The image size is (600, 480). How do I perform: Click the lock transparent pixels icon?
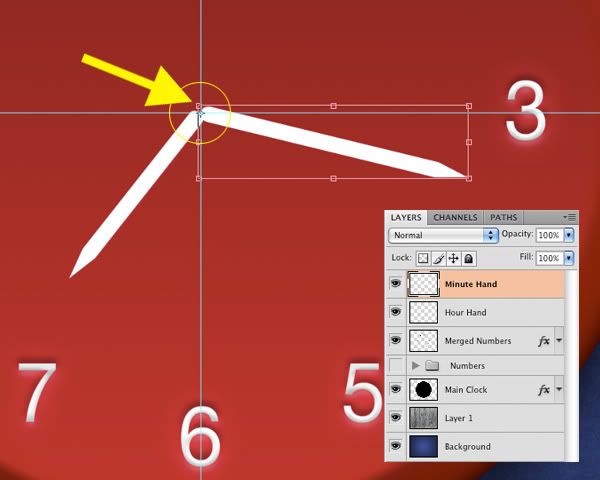coord(423,258)
